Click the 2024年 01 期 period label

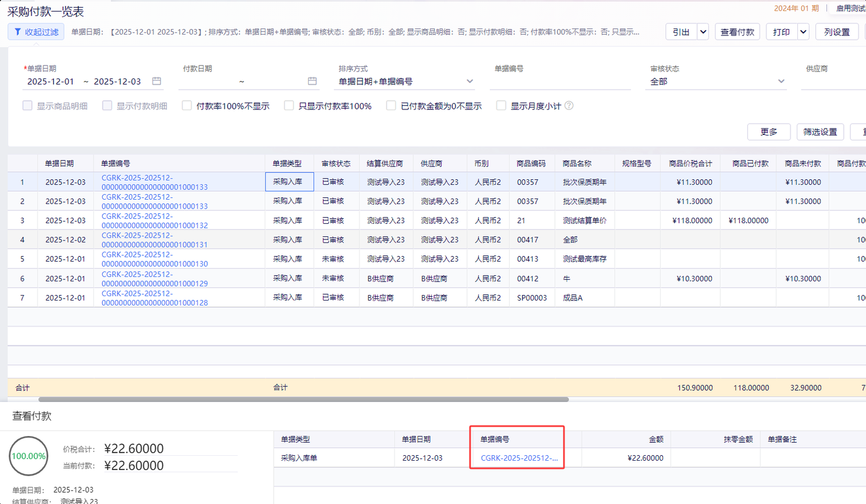(797, 8)
